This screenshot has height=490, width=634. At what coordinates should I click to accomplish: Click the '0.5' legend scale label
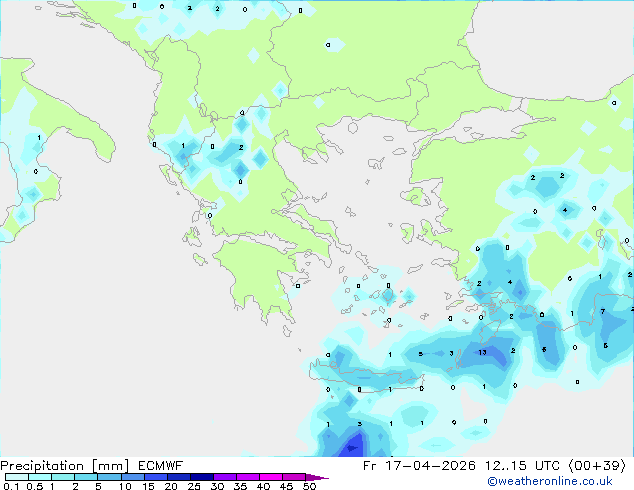[x=35, y=486]
